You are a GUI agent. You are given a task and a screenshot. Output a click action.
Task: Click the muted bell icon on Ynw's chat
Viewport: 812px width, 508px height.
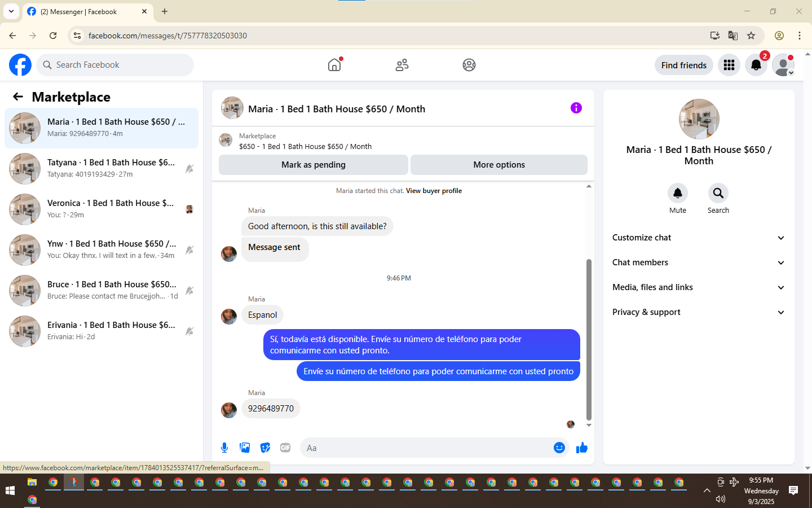[189, 250]
